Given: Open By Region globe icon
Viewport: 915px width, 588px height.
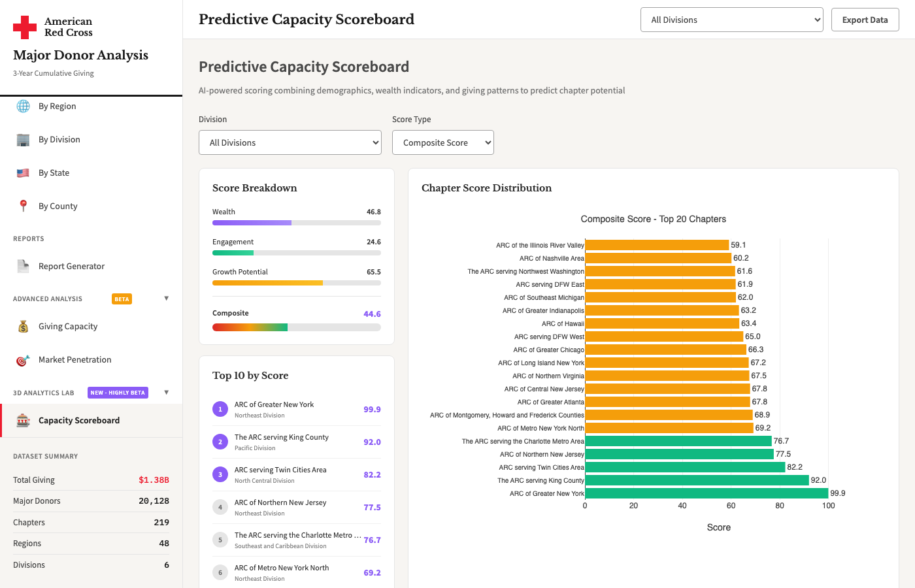Looking at the screenshot, I should [x=24, y=106].
